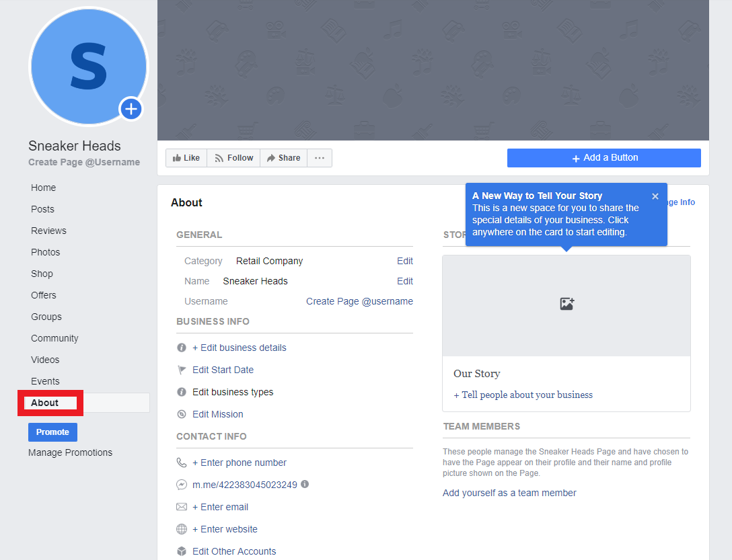Open the Events tab in sidebar
The height and width of the screenshot is (560, 732).
pyautogui.click(x=45, y=381)
